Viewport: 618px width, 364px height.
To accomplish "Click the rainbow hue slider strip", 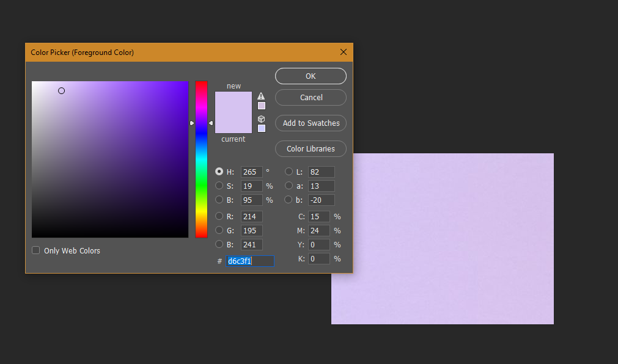I will pyautogui.click(x=201, y=159).
